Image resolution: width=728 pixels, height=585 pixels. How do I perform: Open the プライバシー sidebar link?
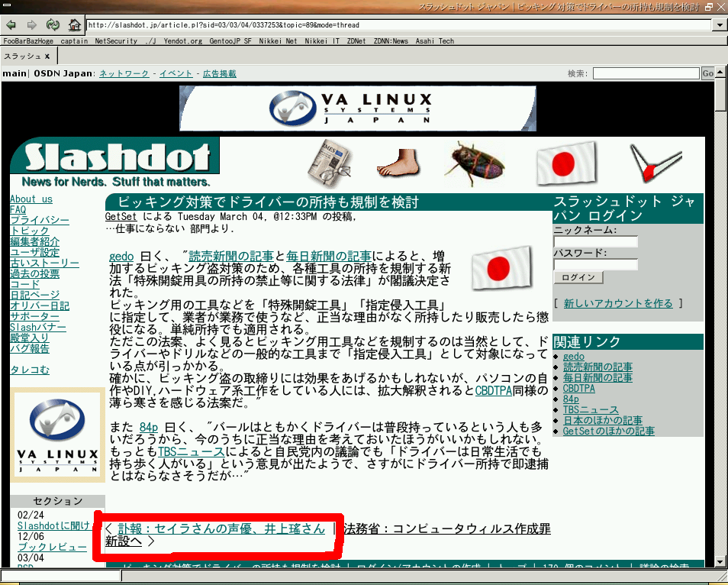[x=40, y=220]
